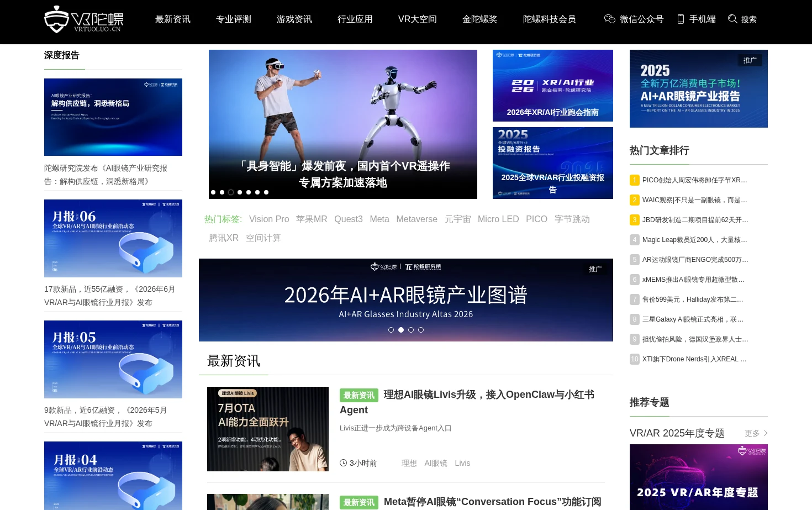812x510 pixels.
Task: Click the Quest3 hot tag
Action: tap(349, 219)
